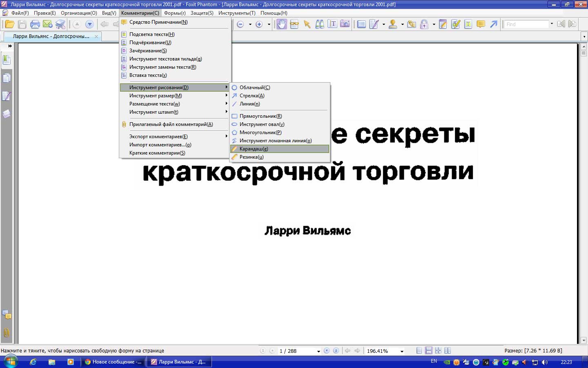Open the page number dropdown
The width and height of the screenshot is (588, 368).
coord(318,351)
